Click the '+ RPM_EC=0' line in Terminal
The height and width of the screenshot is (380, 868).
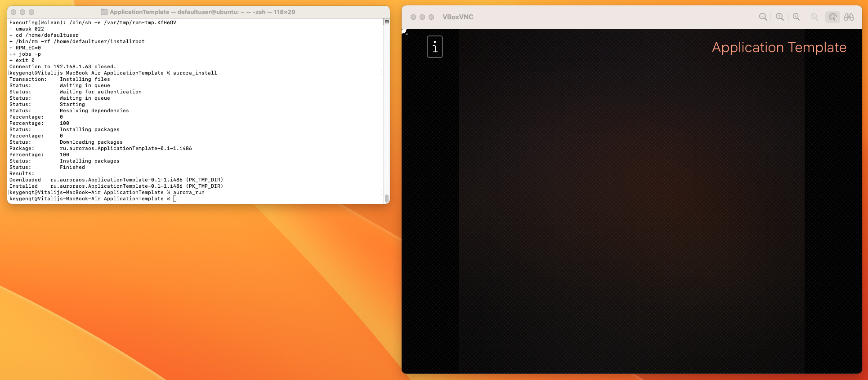coord(25,48)
